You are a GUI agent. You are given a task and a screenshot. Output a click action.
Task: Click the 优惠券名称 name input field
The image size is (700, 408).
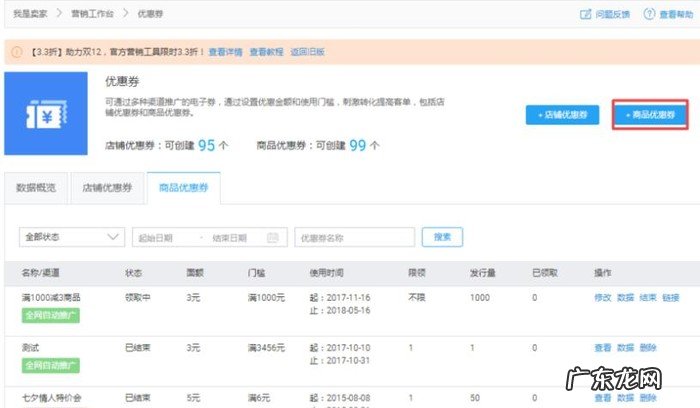click(x=355, y=237)
